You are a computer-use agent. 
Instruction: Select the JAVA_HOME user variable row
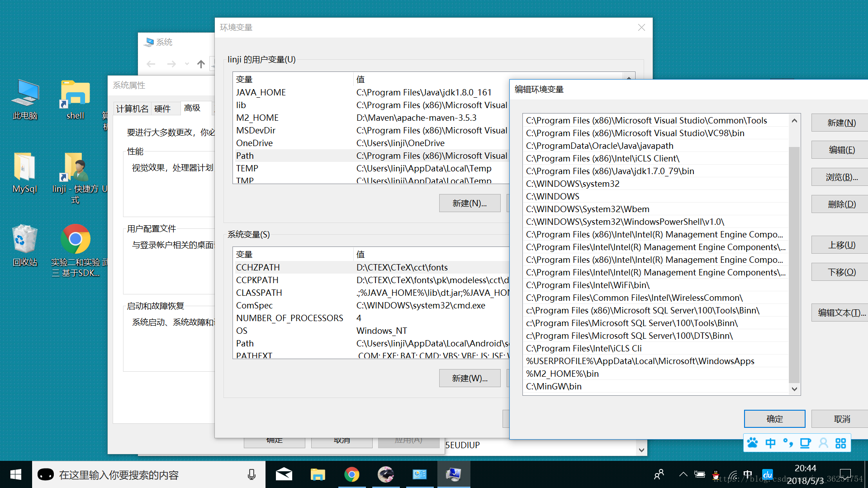371,92
